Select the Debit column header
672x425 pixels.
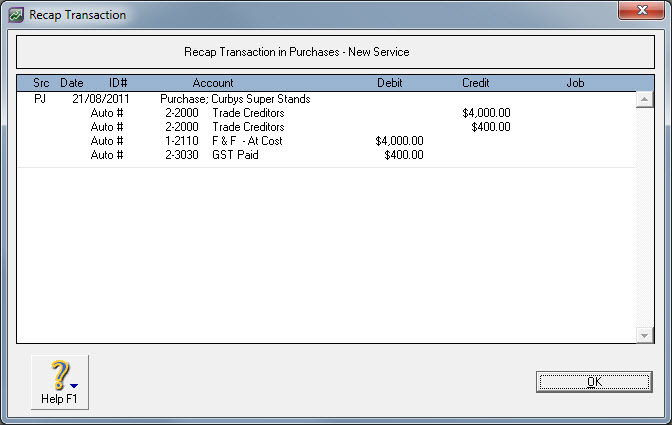coord(390,83)
